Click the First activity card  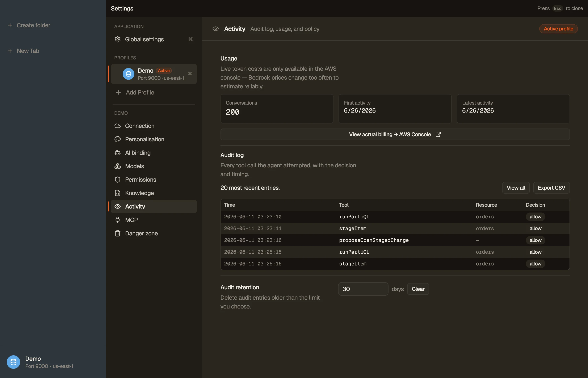(x=395, y=109)
